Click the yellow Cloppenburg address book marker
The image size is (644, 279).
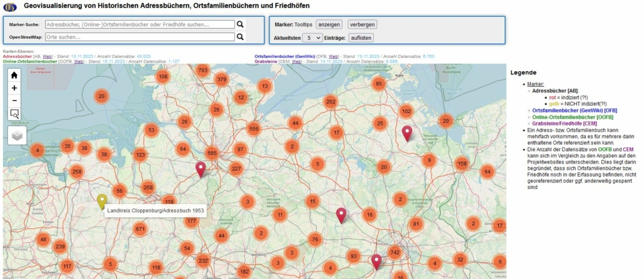tap(102, 201)
